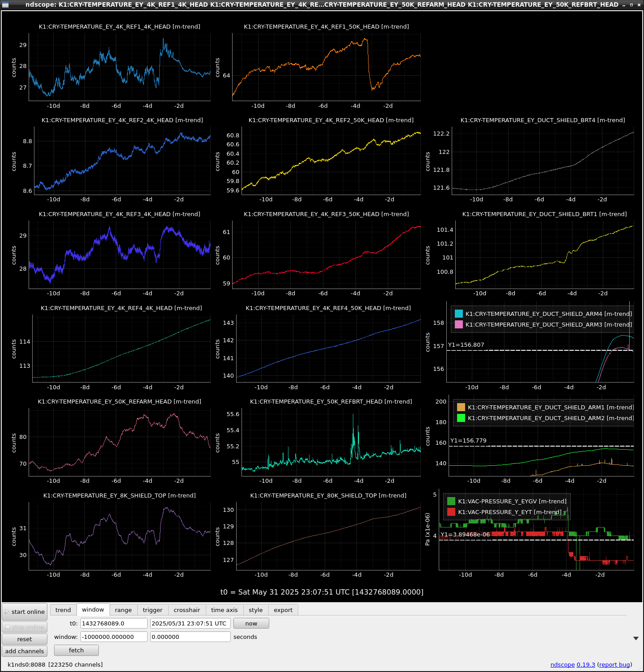Viewport: 644px width, 672px height.
Task: Click the Y1=3.89468e-06 cursor label
Action: tap(465, 534)
